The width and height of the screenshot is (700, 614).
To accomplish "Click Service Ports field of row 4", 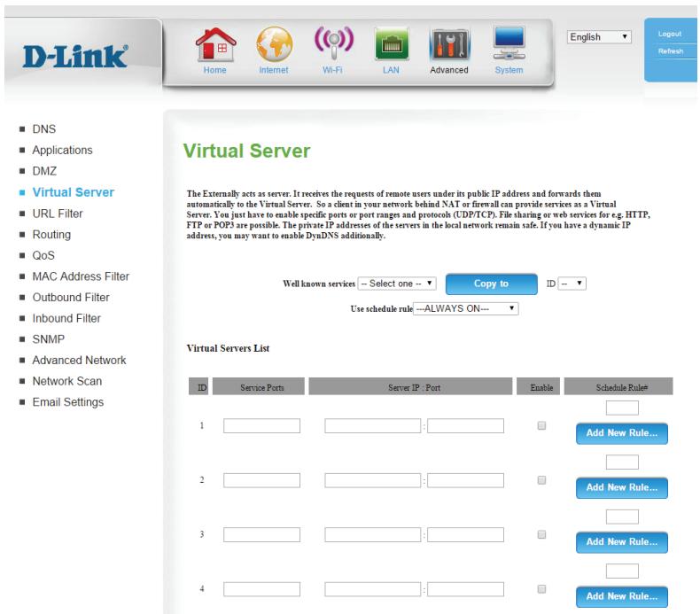I will pyautogui.click(x=261, y=589).
